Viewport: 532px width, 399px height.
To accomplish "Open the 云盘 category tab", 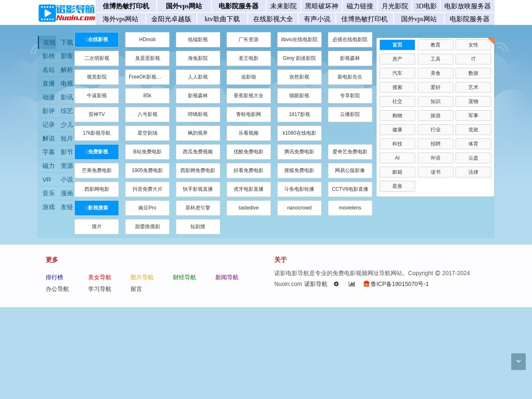I will (473, 158).
